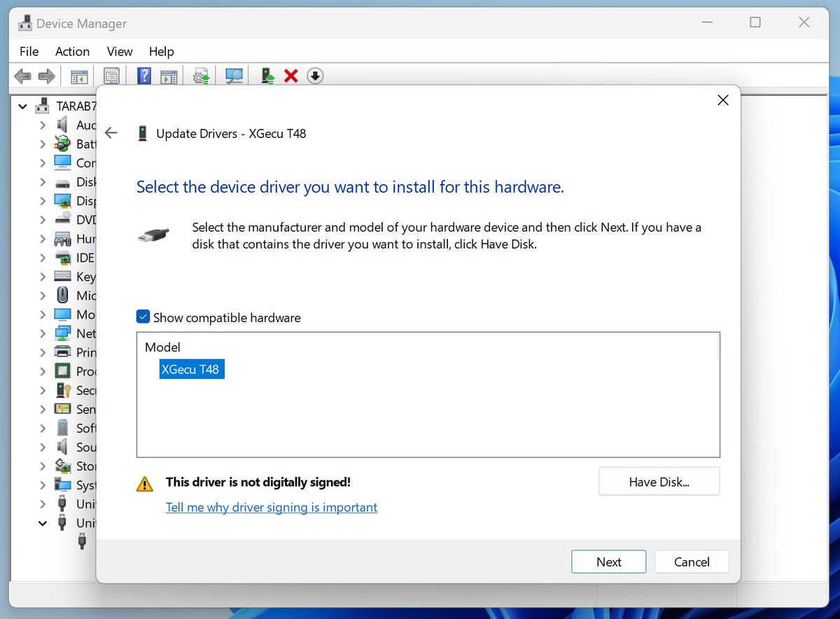
Task: Expand the Mo tree node chevron
Action: [x=43, y=314]
